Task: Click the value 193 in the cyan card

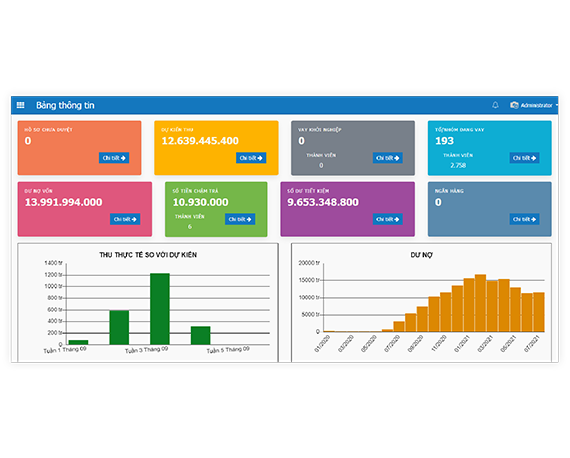Action: pyautogui.click(x=444, y=141)
